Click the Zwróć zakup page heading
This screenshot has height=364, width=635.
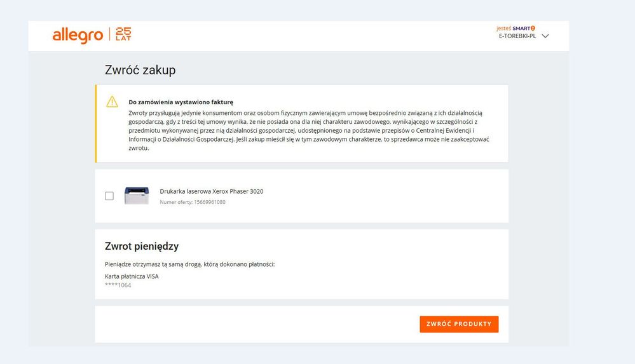click(140, 71)
